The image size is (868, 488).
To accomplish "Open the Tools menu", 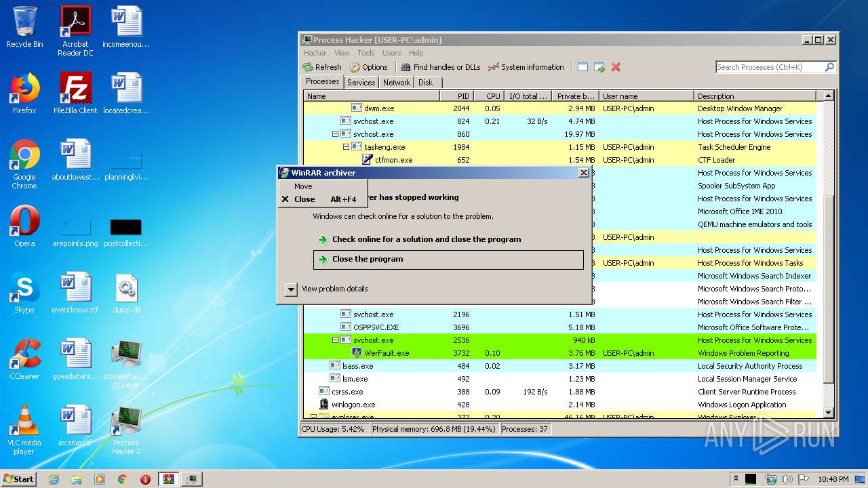I will [x=366, y=53].
